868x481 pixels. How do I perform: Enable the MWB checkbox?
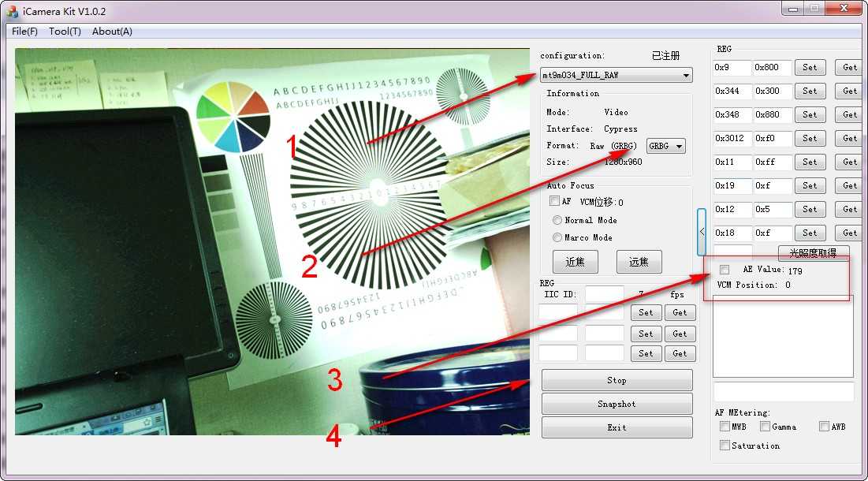(x=725, y=427)
